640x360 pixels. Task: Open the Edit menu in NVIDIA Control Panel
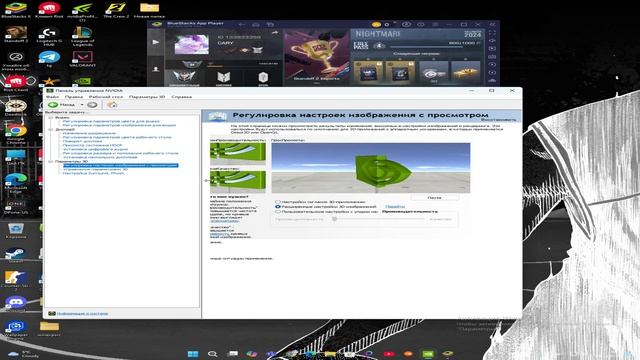pos(74,97)
